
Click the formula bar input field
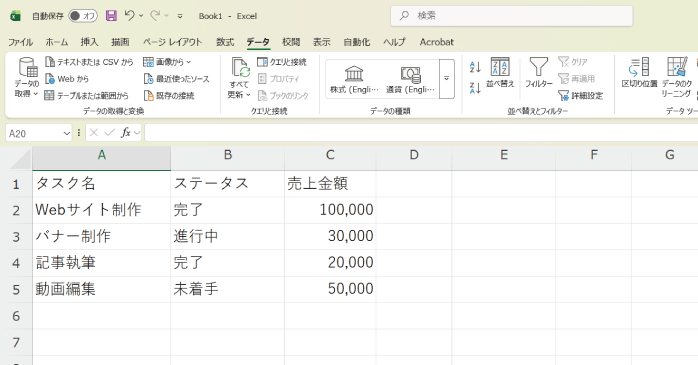pos(421,133)
